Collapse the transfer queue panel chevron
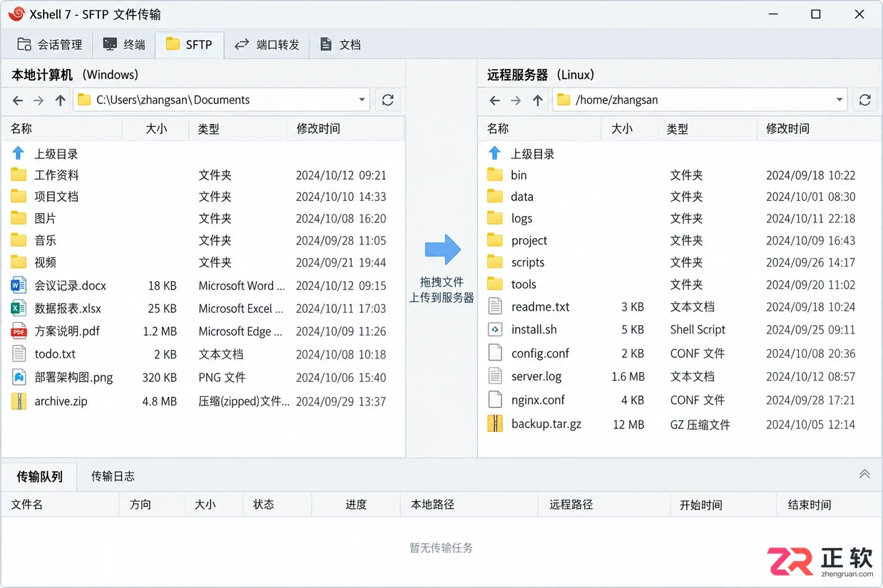This screenshot has height=588, width=883. click(x=864, y=474)
